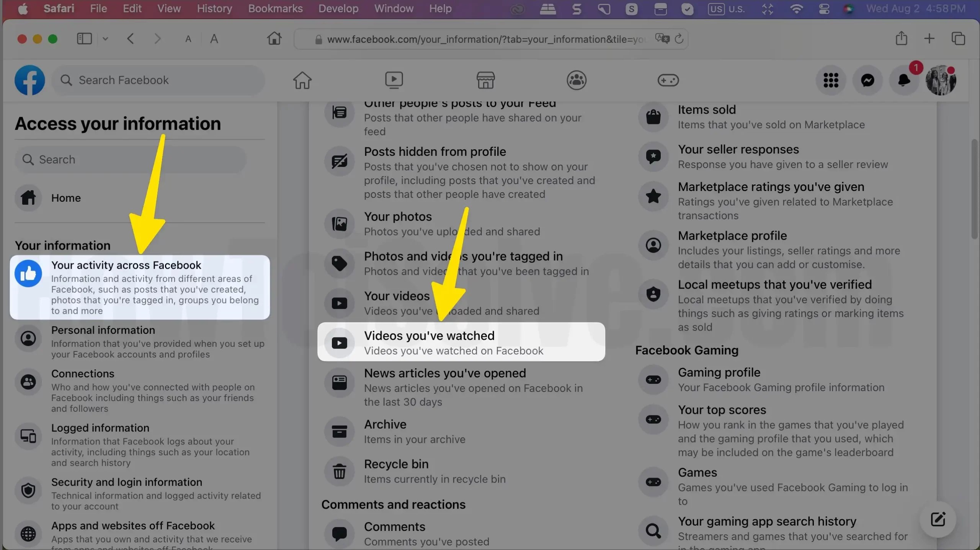Open the Gaming controller icon in navbar
Image resolution: width=980 pixels, height=550 pixels.
point(668,80)
